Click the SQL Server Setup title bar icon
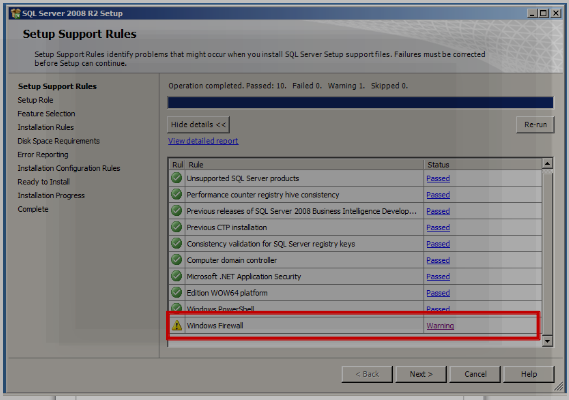This screenshot has height=400, width=569. (x=16, y=13)
